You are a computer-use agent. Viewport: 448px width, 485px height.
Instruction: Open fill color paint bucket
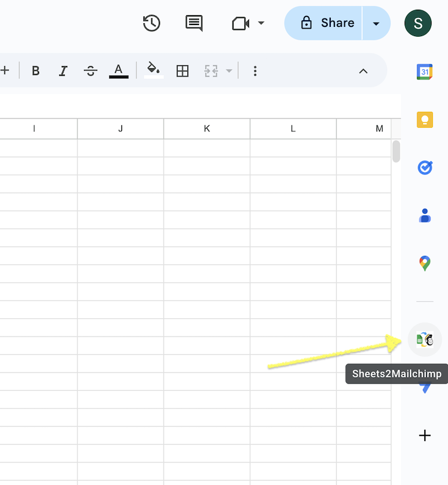[154, 70]
